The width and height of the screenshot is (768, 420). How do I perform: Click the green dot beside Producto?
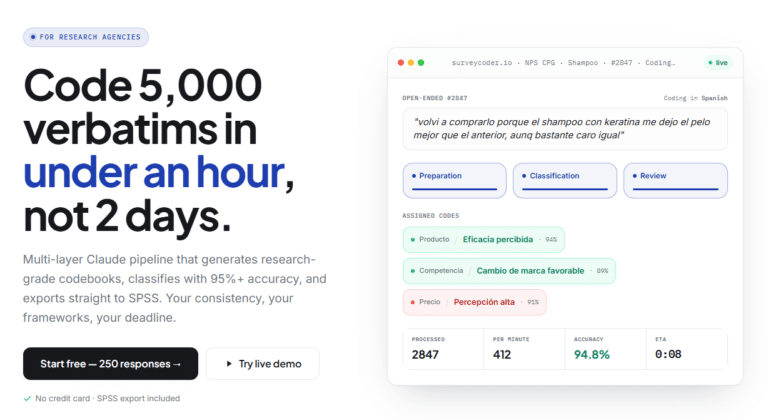pos(412,240)
